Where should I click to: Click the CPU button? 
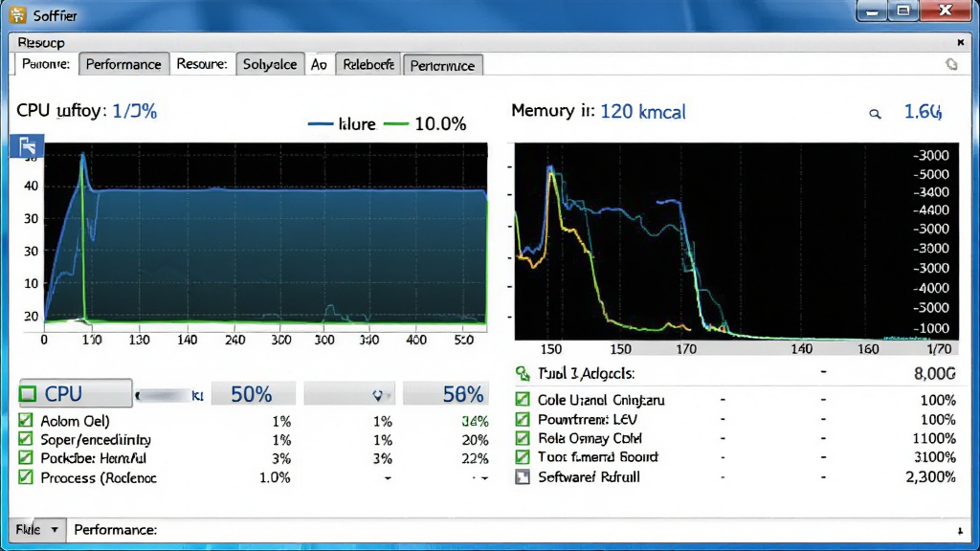tap(76, 394)
